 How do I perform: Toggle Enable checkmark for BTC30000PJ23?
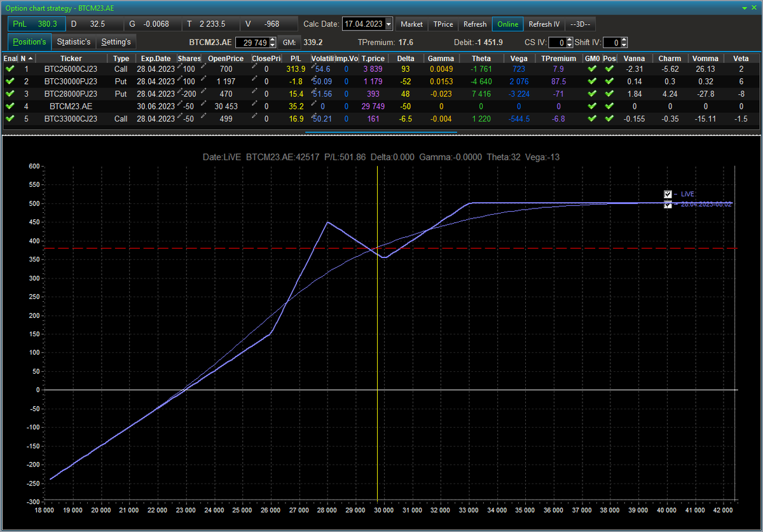click(10, 81)
